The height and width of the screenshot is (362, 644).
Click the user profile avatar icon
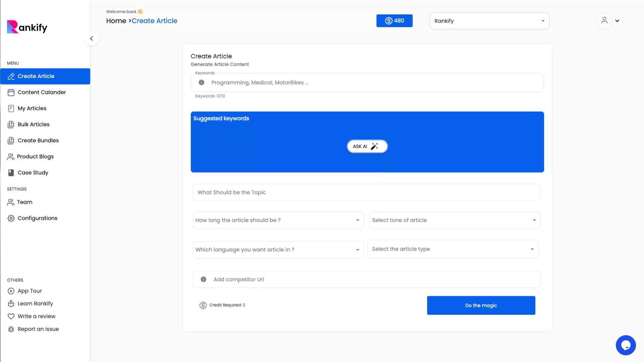click(x=604, y=21)
